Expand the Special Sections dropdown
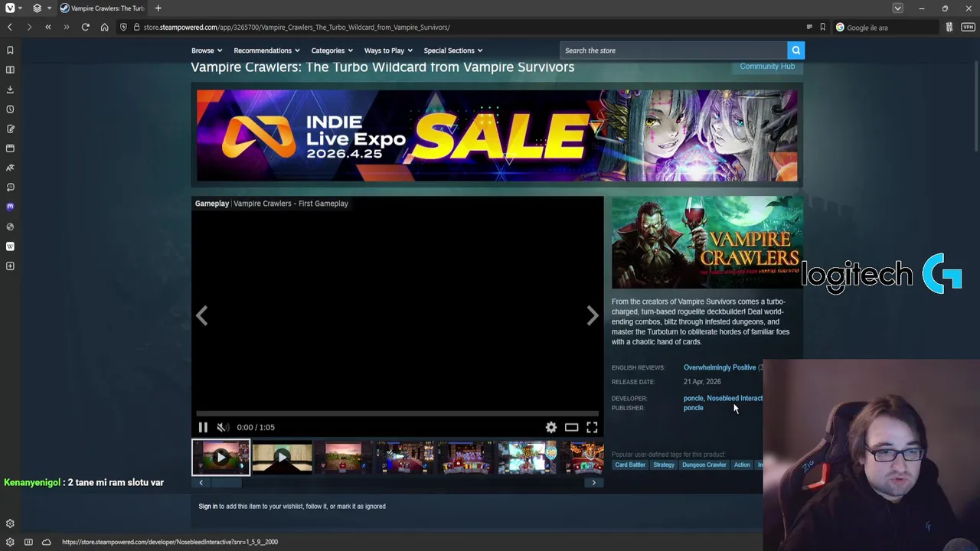Screen dimensions: 980x551 coord(453,51)
